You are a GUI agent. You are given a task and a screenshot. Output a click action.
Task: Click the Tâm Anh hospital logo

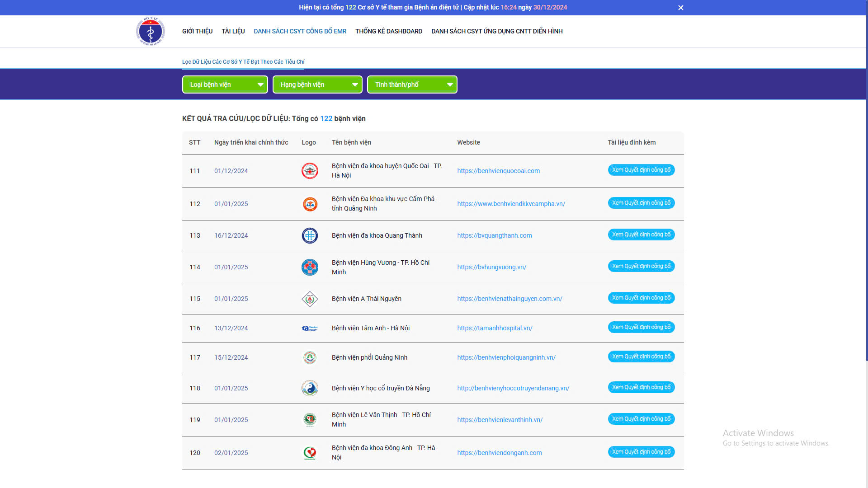310,328
